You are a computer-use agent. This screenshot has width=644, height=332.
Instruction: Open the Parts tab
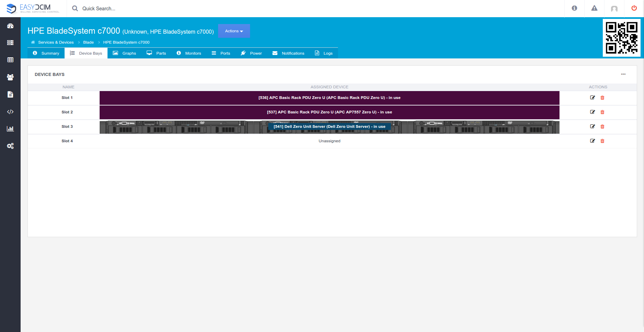tap(156, 53)
